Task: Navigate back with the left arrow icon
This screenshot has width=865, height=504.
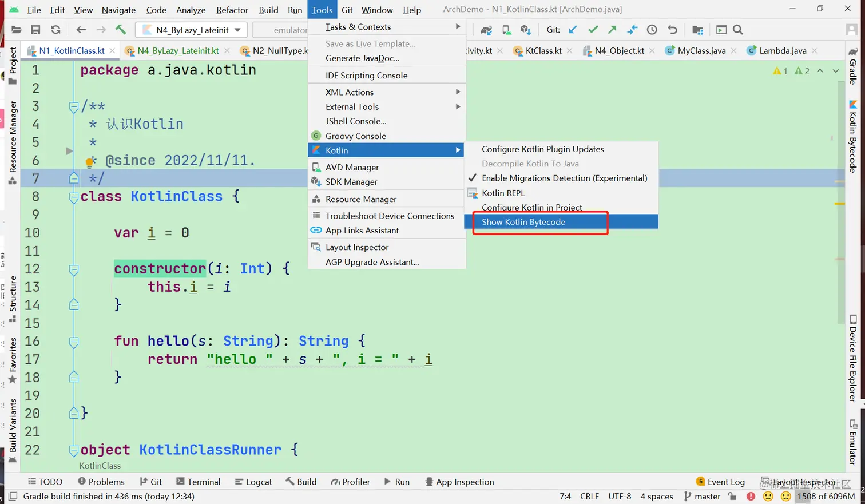Action: click(81, 30)
